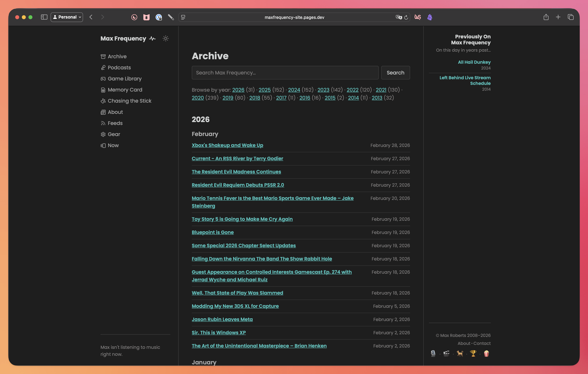This screenshot has width=588, height=374.
Task: Open the purple gem browser extension
Action: click(x=430, y=17)
